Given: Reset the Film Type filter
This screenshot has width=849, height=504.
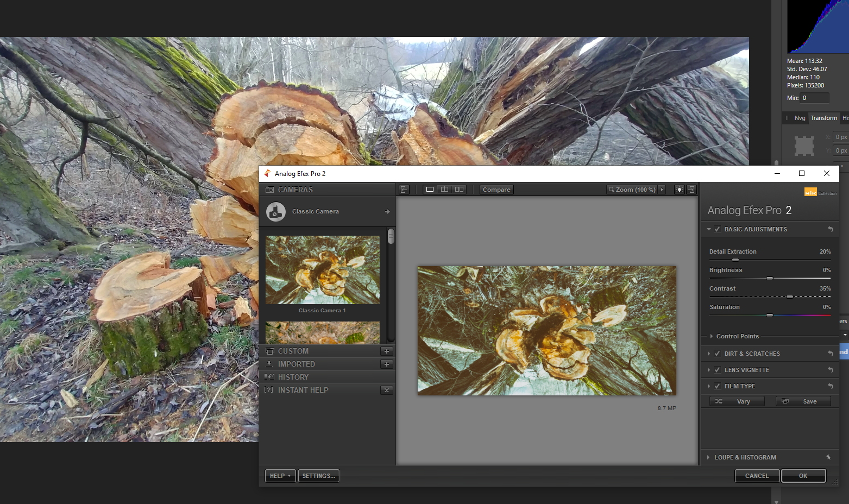Looking at the screenshot, I should (831, 386).
